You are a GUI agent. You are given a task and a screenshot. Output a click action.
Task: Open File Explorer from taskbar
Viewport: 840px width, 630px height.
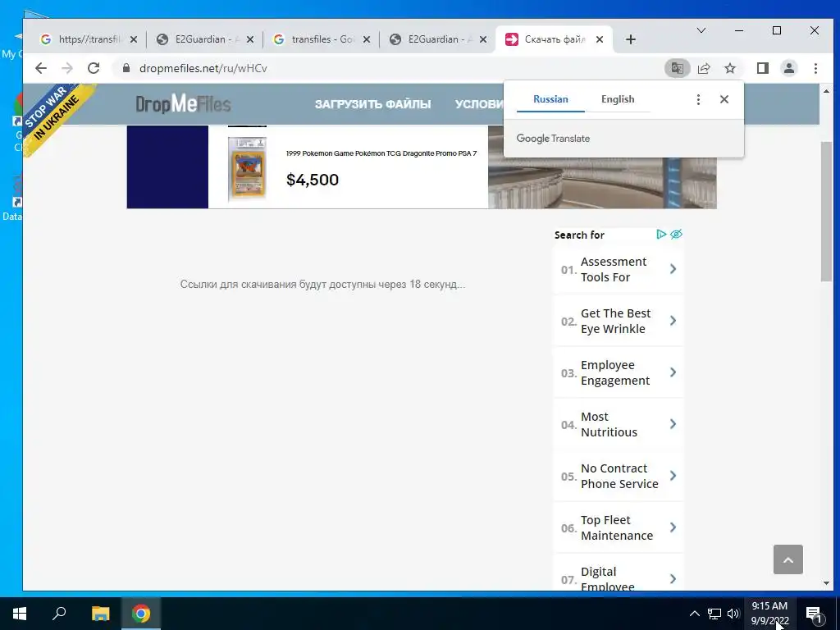(x=100, y=614)
